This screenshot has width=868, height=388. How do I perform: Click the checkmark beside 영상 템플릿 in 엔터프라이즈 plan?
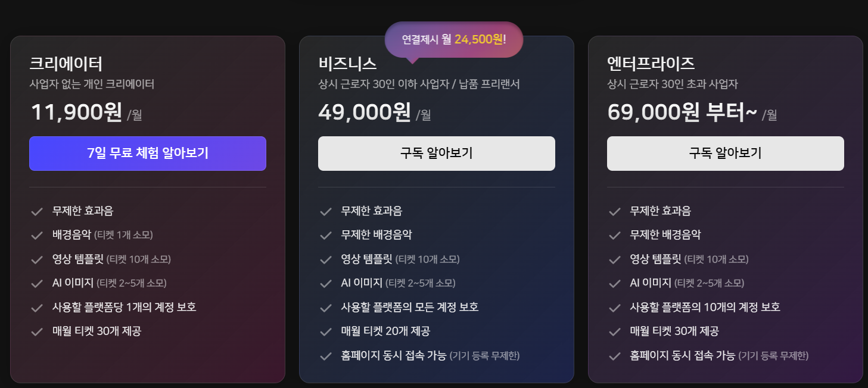coord(615,258)
